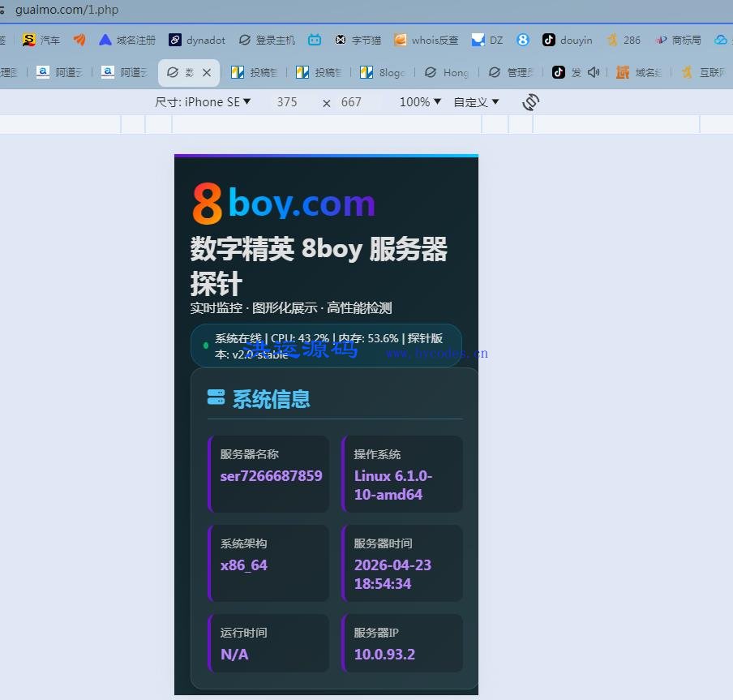Open the 汽车 bookmark
The height and width of the screenshot is (700, 733).
pos(41,41)
